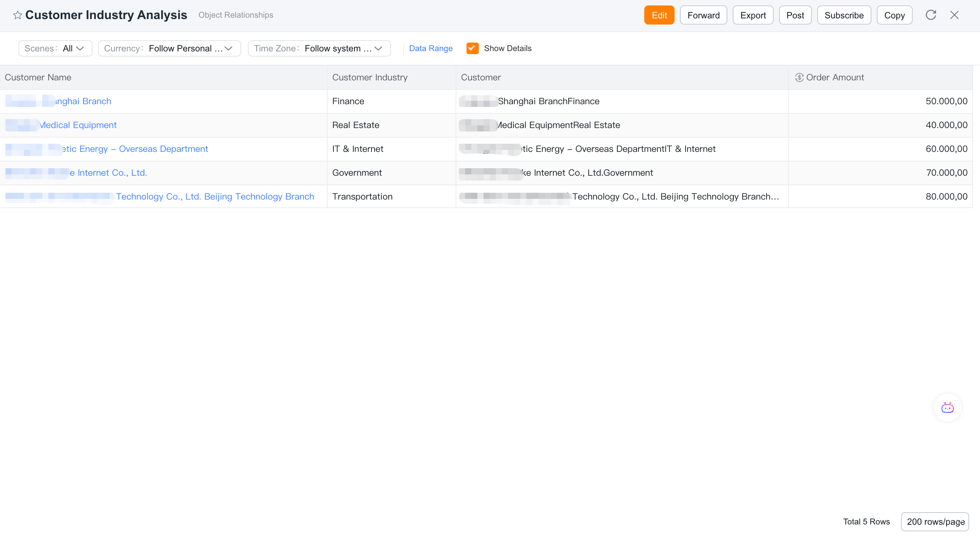Image resolution: width=980 pixels, height=536 pixels.
Task: Open the Shanghai Branch customer link
Action: (x=58, y=101)
